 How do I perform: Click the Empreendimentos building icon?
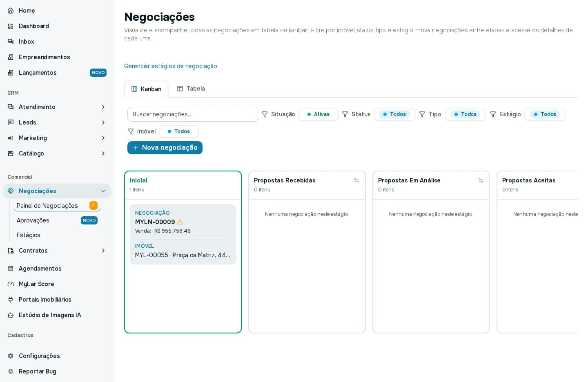click(11, 57)
